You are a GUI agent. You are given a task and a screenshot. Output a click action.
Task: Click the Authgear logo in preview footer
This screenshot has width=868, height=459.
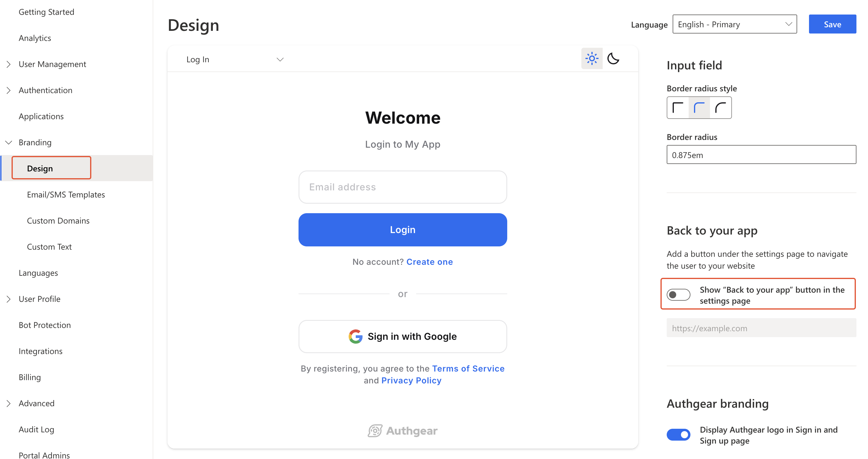(x=403, y=431)
